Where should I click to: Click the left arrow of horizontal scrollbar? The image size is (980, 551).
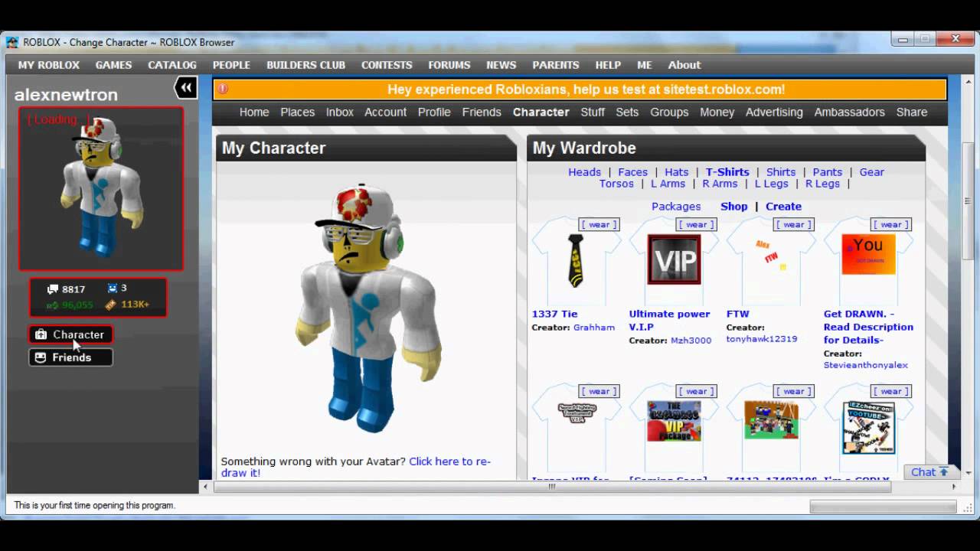tap(204, 486)
